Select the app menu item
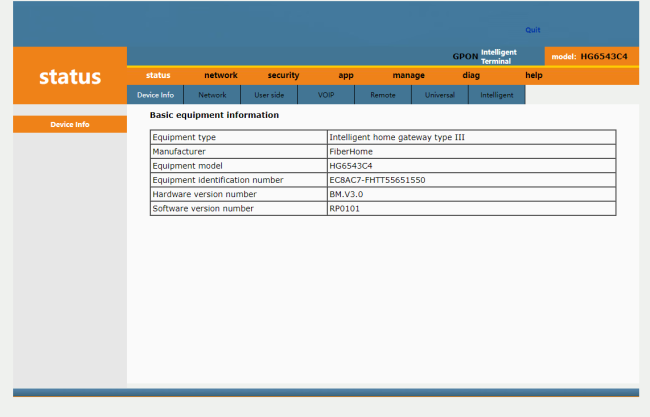650x417 pixels. point(346,75)
